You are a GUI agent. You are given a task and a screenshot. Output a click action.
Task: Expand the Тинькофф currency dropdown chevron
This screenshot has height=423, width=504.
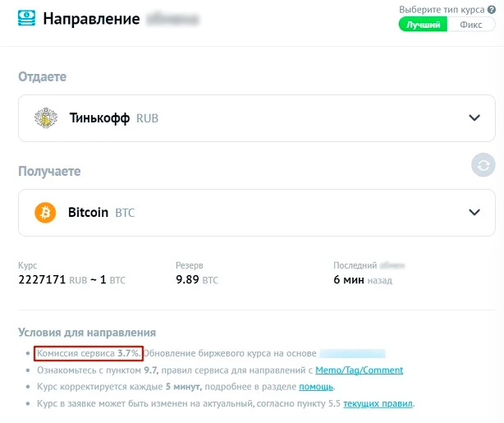click(474, 118)
